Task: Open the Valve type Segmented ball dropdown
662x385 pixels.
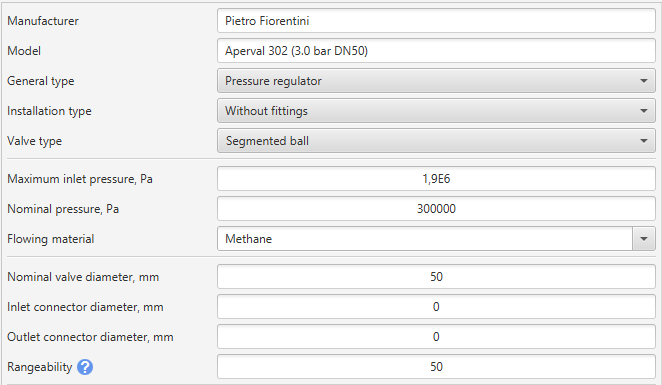Action: [x=436, y=141]
